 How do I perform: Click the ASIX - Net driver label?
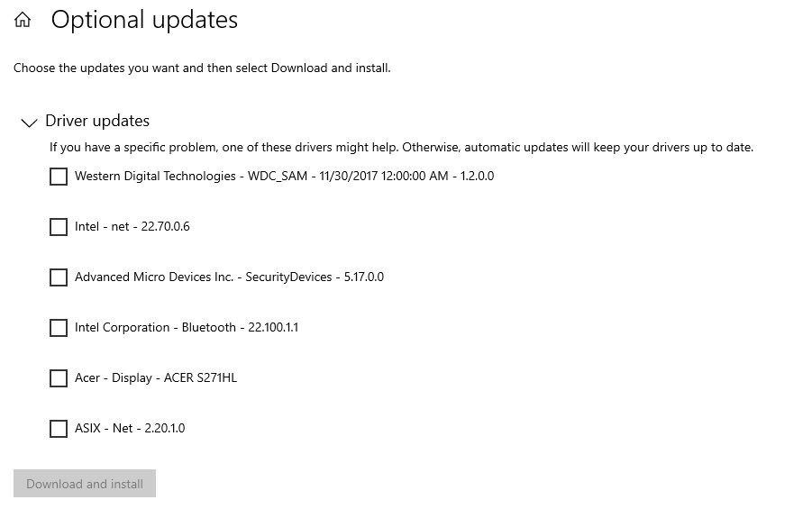[130, 429]
